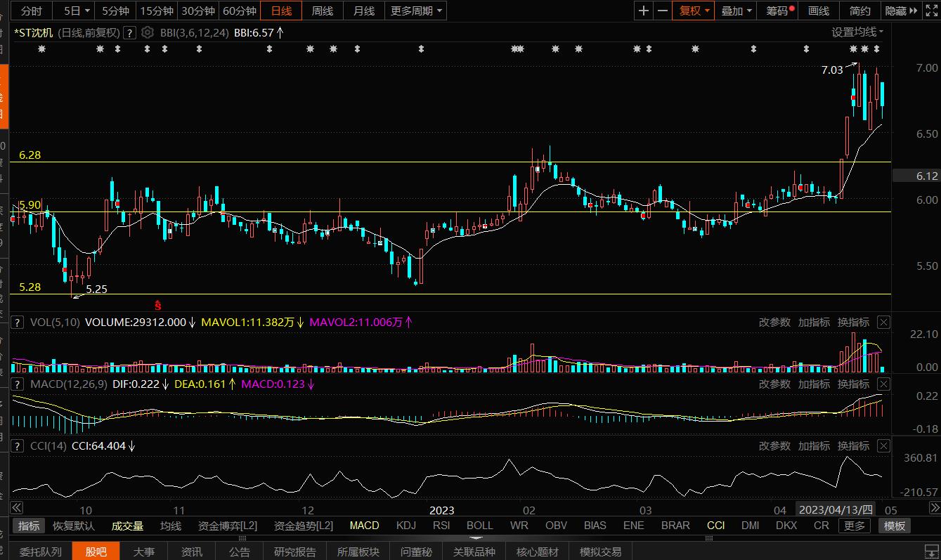Click 加指标 in the MACD panel

pyautogui.click(x=814, y=384)
